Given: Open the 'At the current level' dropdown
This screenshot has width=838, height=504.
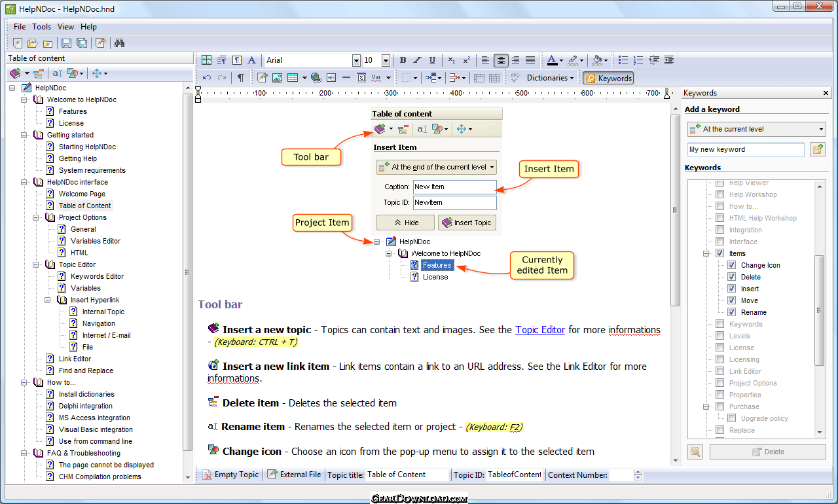Looking at the screenshot, I should [756, 129].
